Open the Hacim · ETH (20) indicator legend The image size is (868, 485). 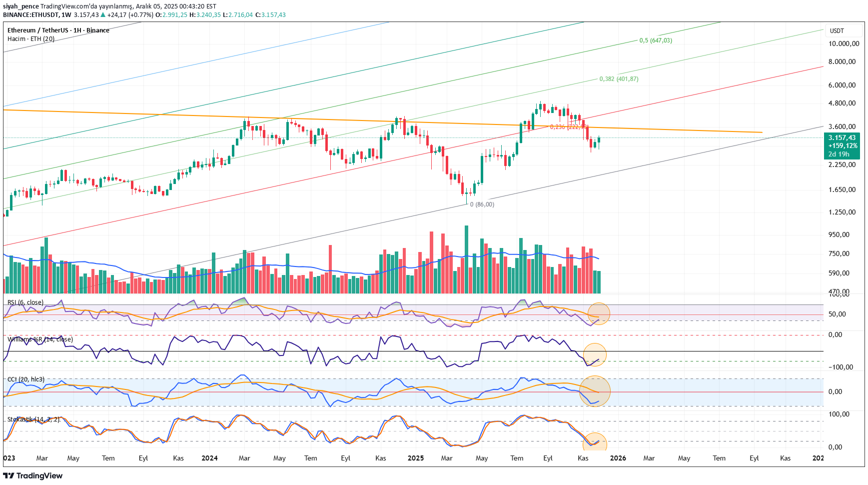coord(31,39)
